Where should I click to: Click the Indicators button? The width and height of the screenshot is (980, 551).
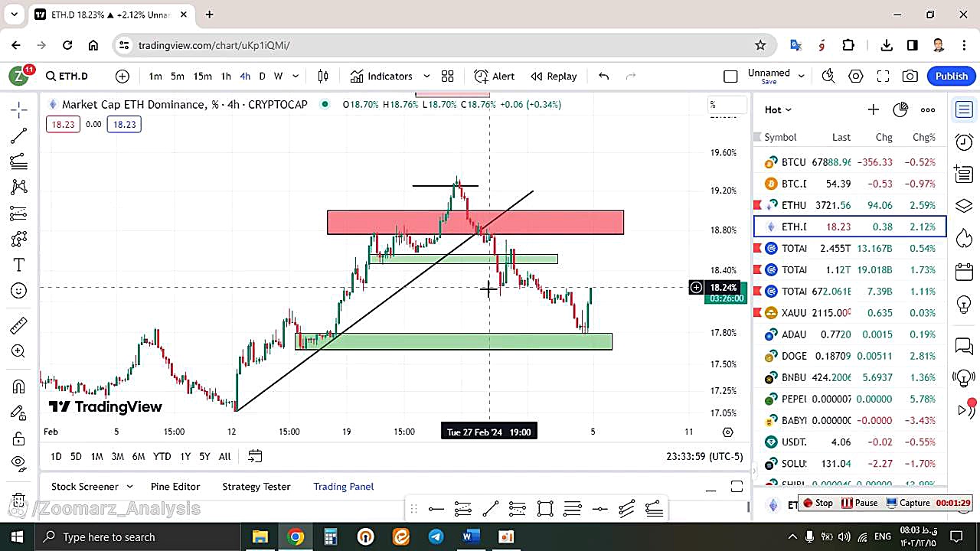tap(381, 76)
